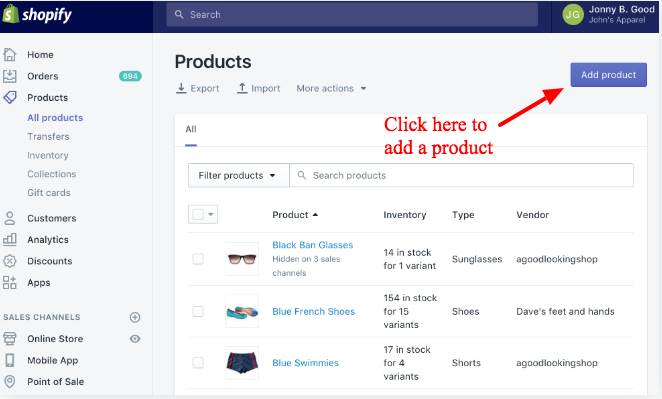Open Orders in sidebar

pos(43,76)
